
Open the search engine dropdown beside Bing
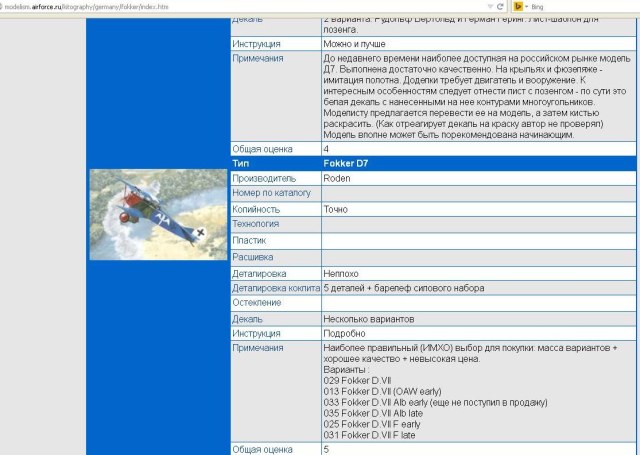click(x=529, y=6)
